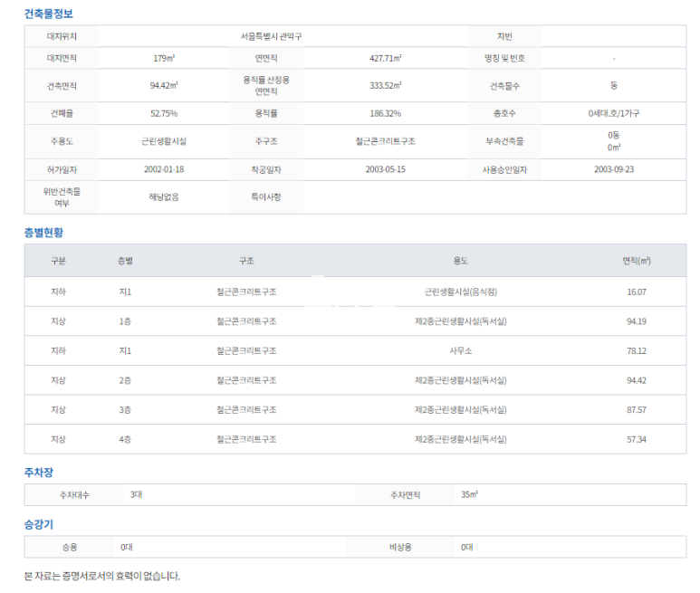Select 해당없음 in the 위반건축물 여부 row
Viewport: 700px width, 593px height.
point(164,196)
